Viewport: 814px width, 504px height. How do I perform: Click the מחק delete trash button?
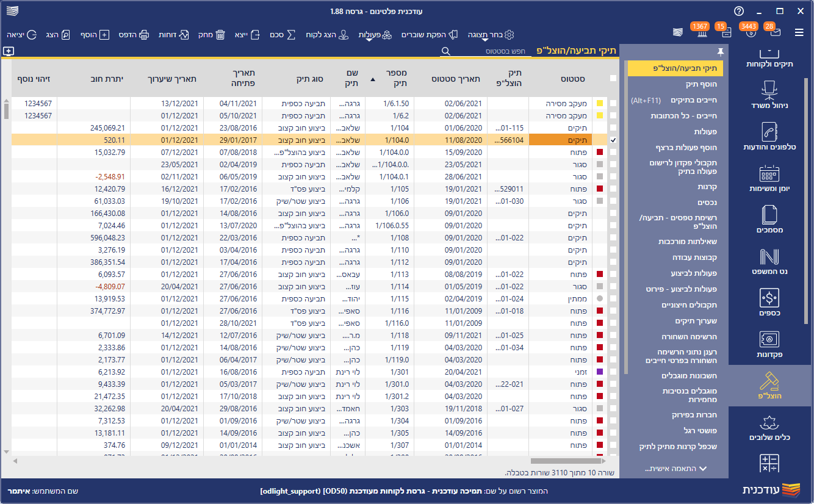click(212, 35)
